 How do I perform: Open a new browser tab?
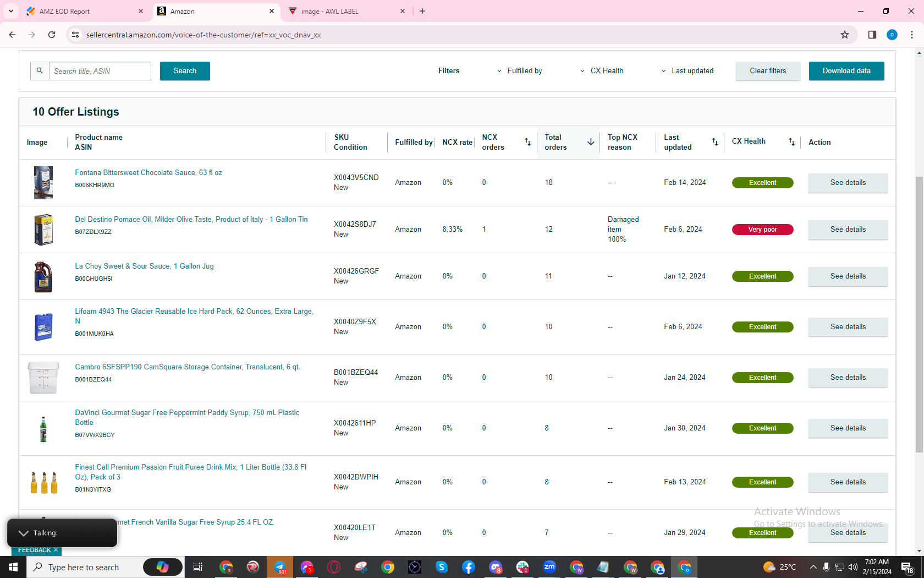(422, 11)
